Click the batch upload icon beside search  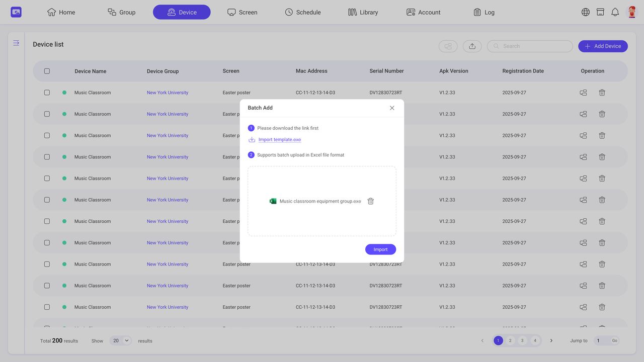pyautogui.click(x=472, y=46)
